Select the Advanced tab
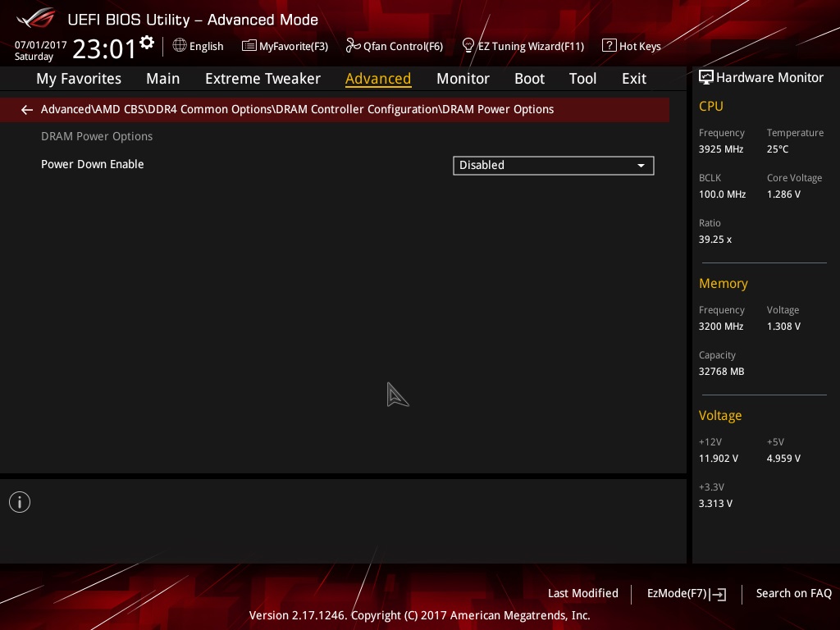Screen dimensions: 840x630 (x=378, y=79)
